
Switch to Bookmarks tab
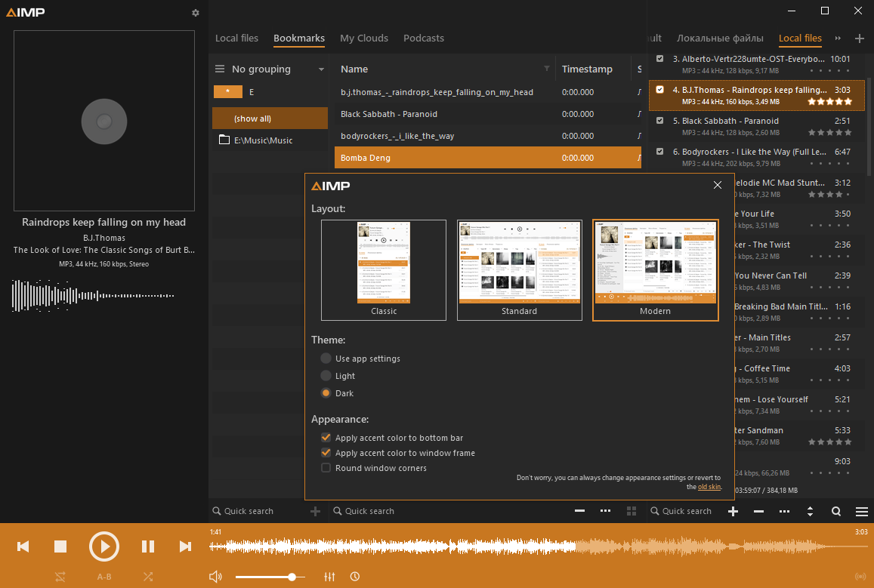click(299, 38)
